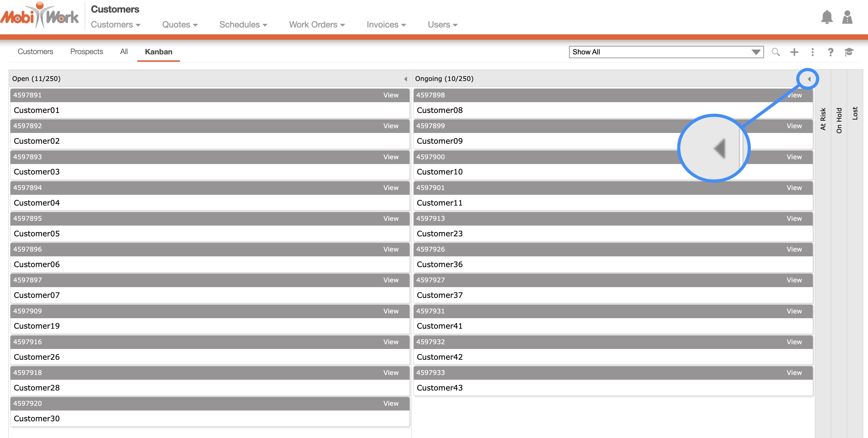
Task: Click the MobiWork logo
Action: [x=39, y=16]
